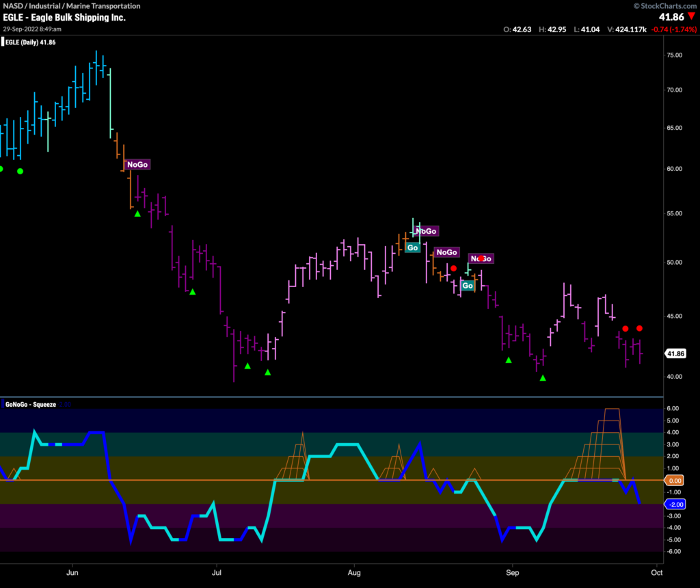Screen dimensions: 700x588
Task: Click the blue -2.00 marker on the squeeze axis
Action: [676, 505]
